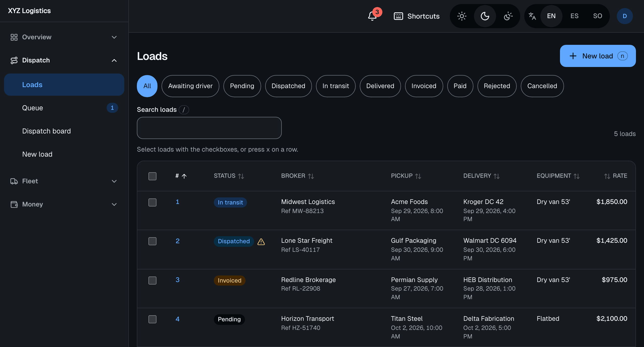
Task: Open load number 4 link
Action: (x=178, y=319)
